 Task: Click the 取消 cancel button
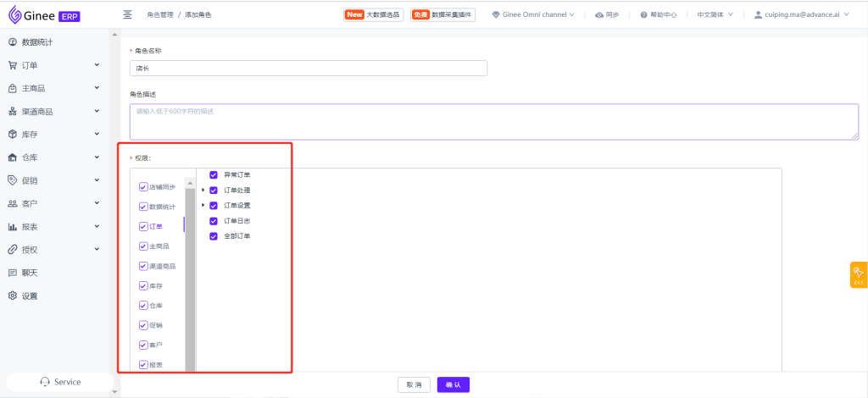[x=414, y=384]
